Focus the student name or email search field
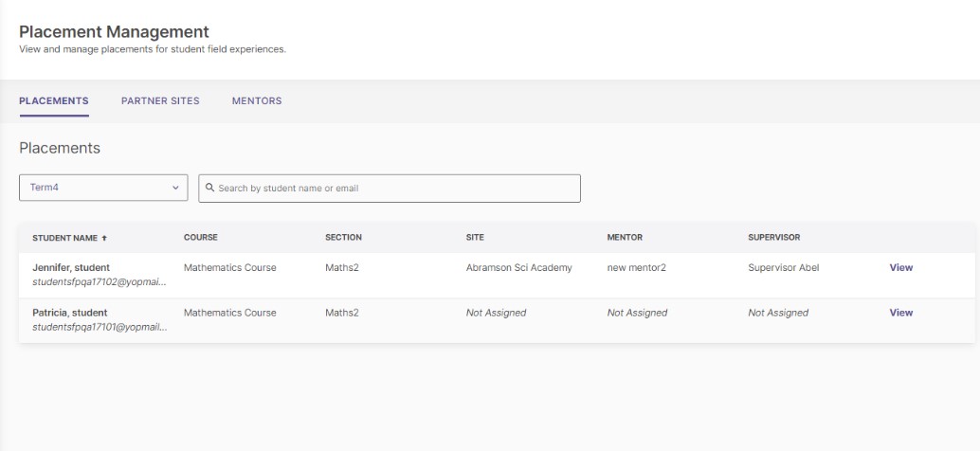 click(393, 189)
